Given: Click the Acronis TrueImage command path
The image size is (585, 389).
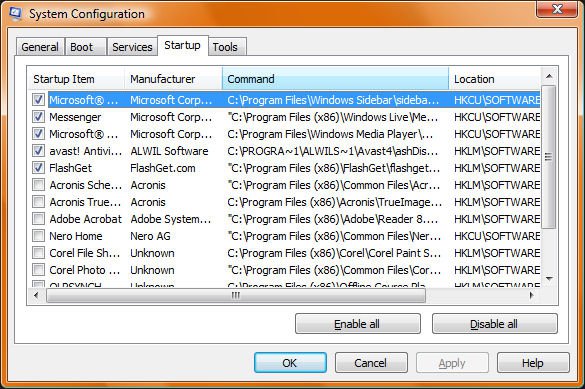Looking at the screenshot, I should point(335,202).
